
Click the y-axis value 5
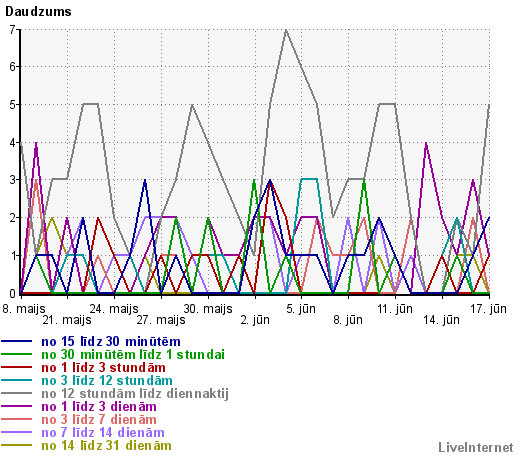coord(13,105)
